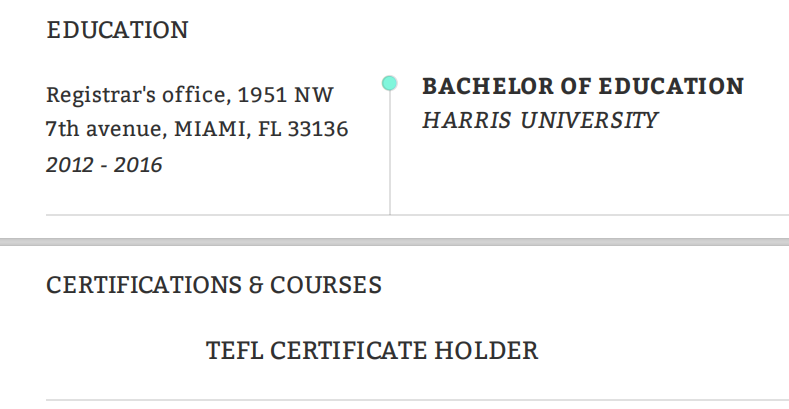Click the end year 2016
The image size is (789, 409).
(138, 164)
